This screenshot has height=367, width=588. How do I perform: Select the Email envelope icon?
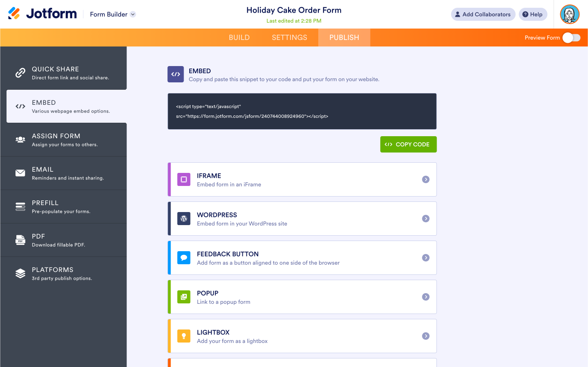click(20, 173)
